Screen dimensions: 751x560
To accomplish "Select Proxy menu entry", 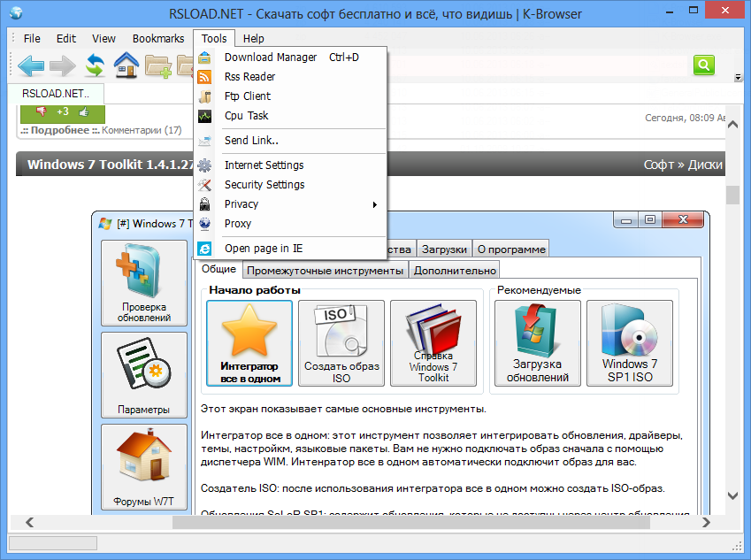I will (x=291, y=224).
